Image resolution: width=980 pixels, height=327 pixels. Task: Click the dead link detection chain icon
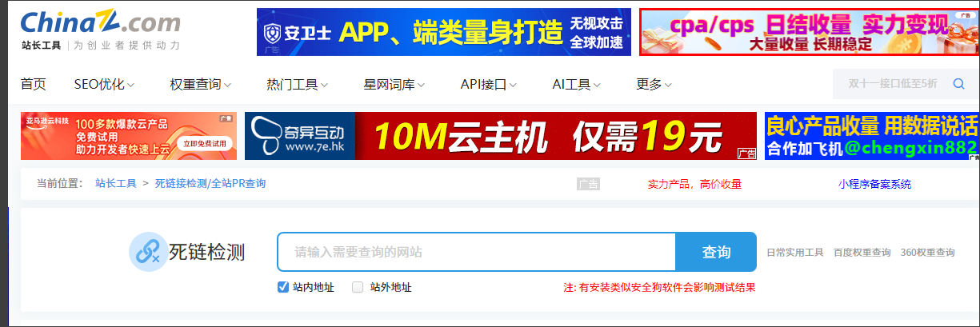(145, 253)
